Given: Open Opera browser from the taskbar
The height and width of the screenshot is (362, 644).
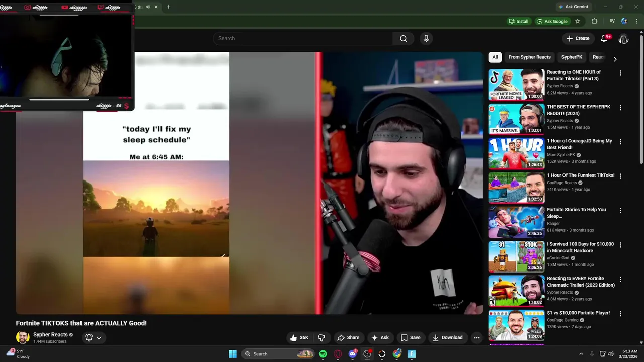Looking at the screenshot, I should 338,354.
